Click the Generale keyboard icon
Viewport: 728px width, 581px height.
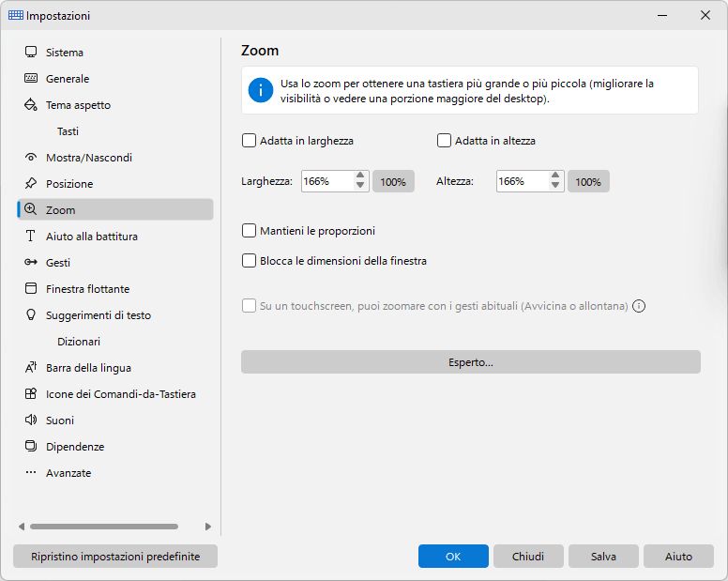(31, 78)
